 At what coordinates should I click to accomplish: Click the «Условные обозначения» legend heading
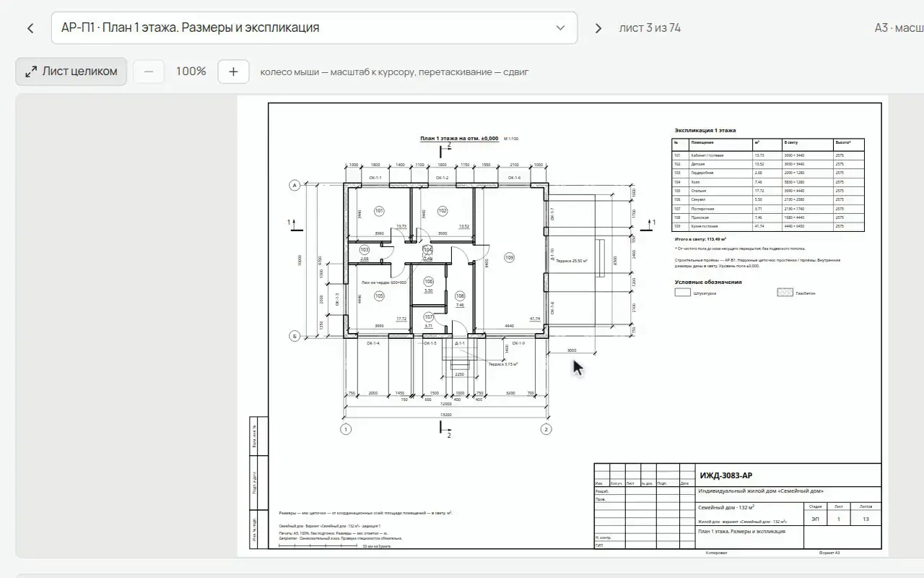pyautogui.click(x=708, y=282)
